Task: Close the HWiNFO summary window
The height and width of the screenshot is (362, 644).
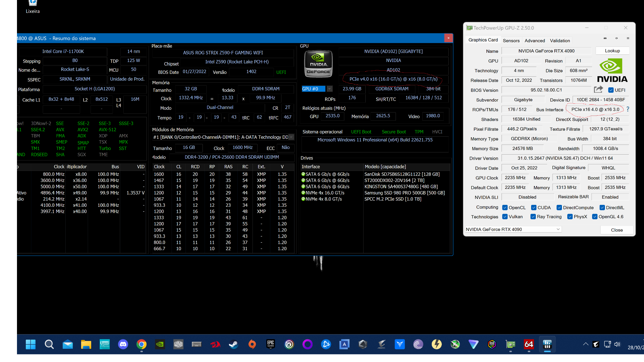Action: click(x=448, y=38)
